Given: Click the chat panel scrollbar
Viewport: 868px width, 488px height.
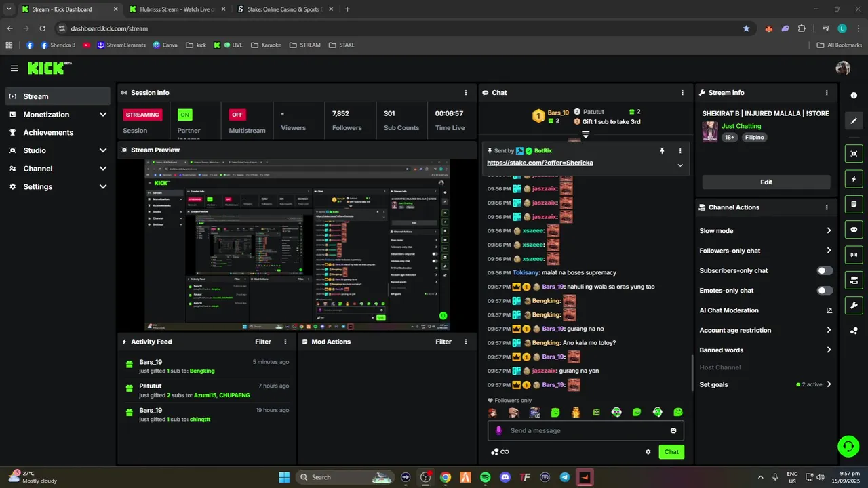Looking at the screenshot, I should (x=692, y=371).
